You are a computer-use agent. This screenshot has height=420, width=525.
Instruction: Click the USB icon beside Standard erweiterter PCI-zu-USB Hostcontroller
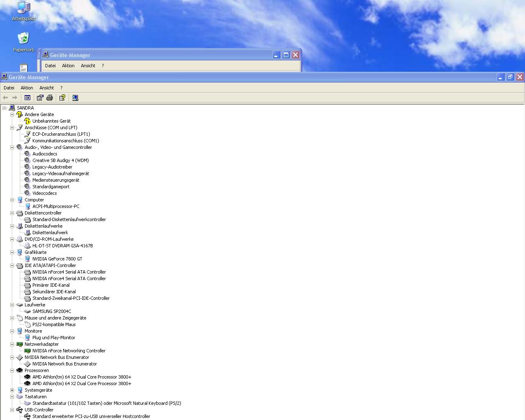[x=27, y=416]
